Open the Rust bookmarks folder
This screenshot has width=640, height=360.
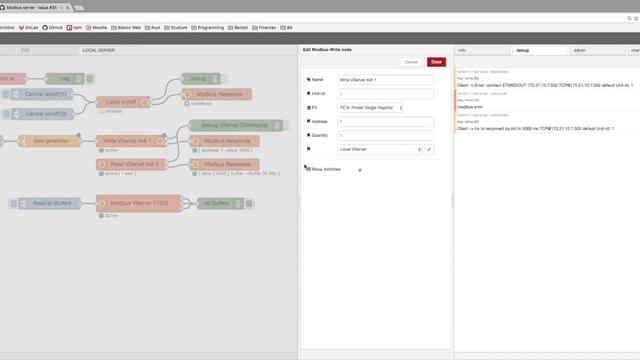point(153,28)
